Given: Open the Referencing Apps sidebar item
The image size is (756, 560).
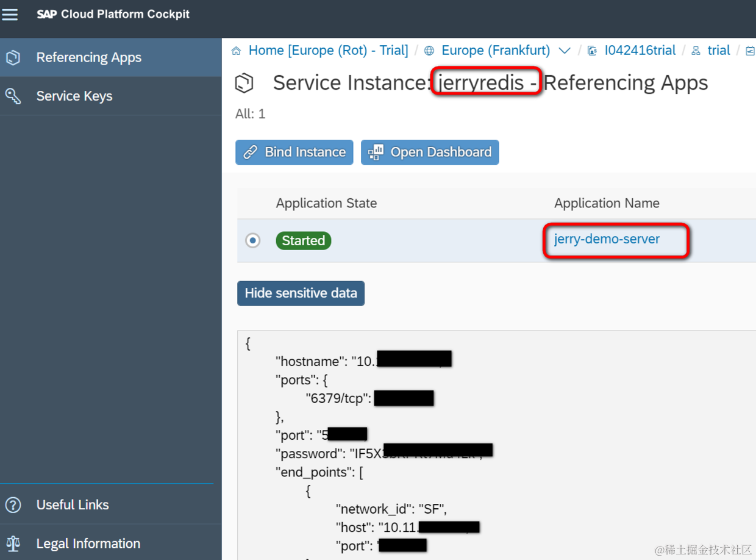Looking at the screenshot, I should (110, 57).
